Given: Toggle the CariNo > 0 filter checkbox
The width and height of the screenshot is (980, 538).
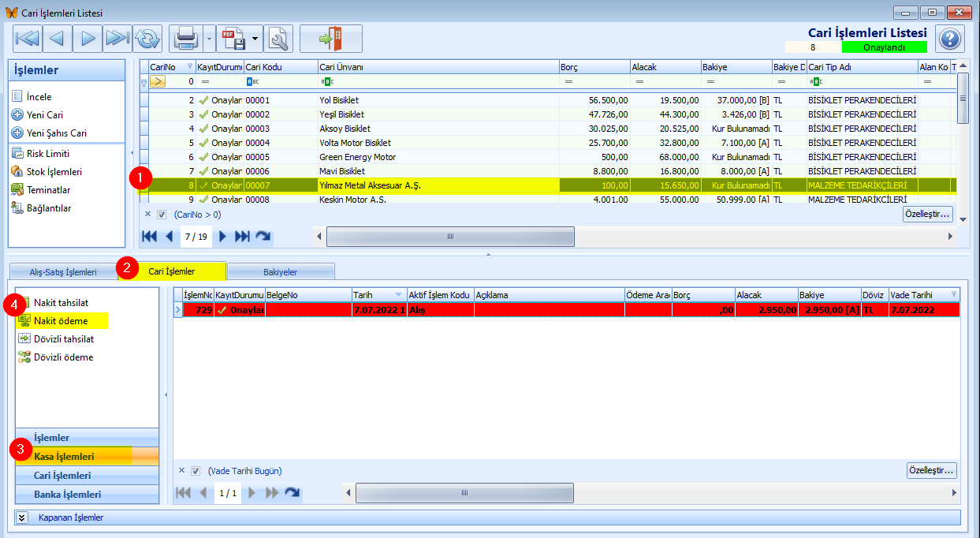Looking at the screenshot, I should click(x=162, y=214).
